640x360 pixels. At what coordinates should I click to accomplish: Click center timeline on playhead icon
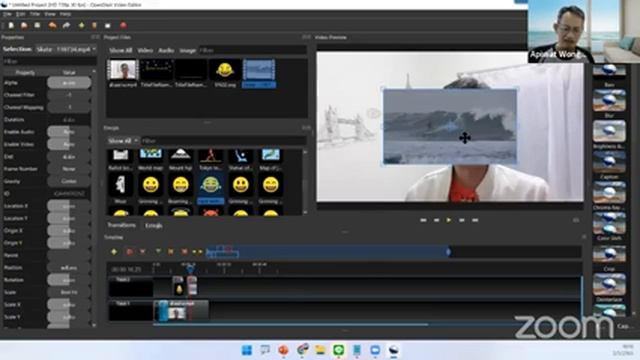(x=197, y=252)
